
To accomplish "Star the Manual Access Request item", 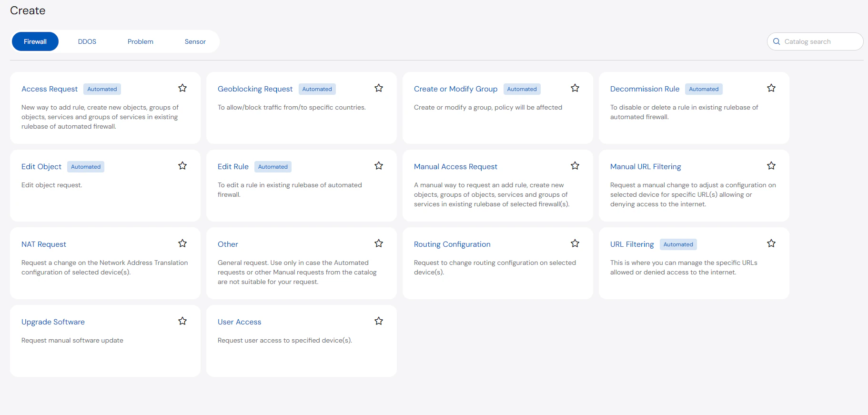I will [x=575, y=166].
